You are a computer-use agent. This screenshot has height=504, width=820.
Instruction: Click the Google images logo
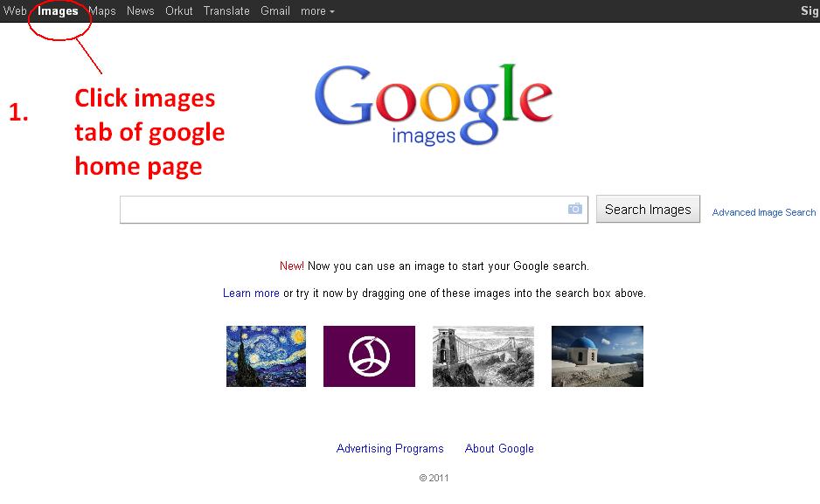[x=434, y=105]
